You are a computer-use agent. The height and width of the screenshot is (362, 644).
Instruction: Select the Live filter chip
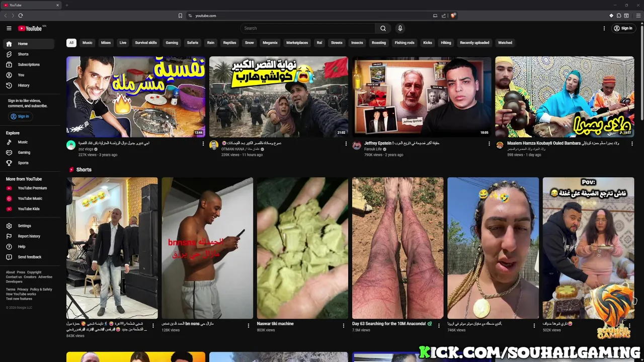pos(123,43)
